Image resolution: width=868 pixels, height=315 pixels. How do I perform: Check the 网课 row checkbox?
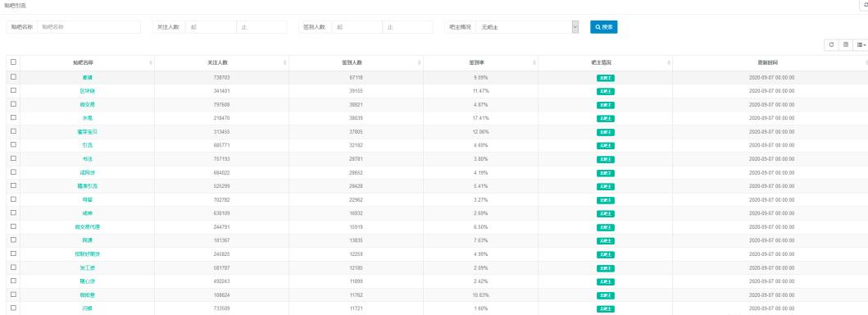click(x=13, y=240)
